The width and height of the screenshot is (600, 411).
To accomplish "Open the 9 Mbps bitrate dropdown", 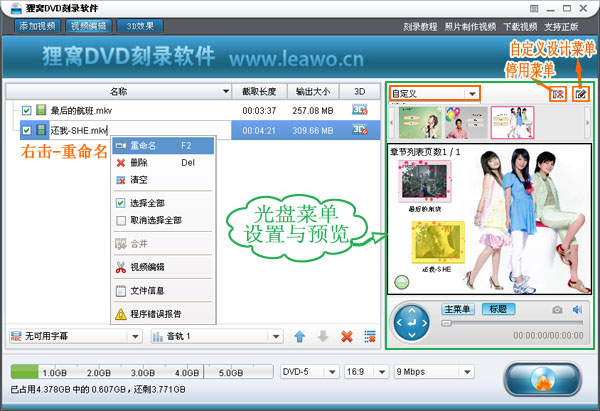I will (x=467, y=372).
